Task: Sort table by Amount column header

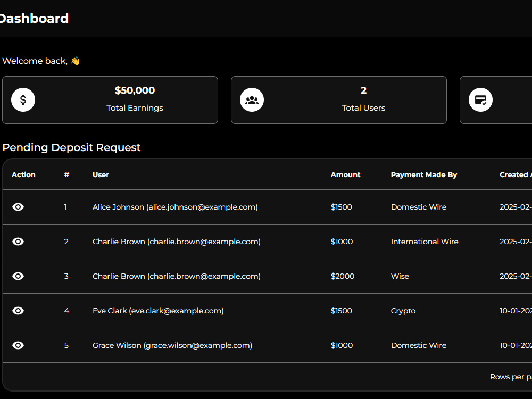Action: pyautogui.click(x=345, y=174)
